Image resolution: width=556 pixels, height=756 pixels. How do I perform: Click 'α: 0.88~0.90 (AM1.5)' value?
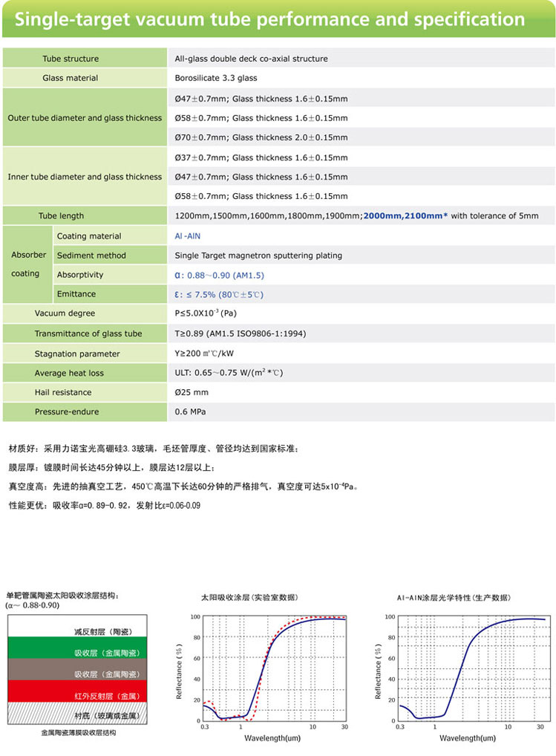(x=219, y=275)
